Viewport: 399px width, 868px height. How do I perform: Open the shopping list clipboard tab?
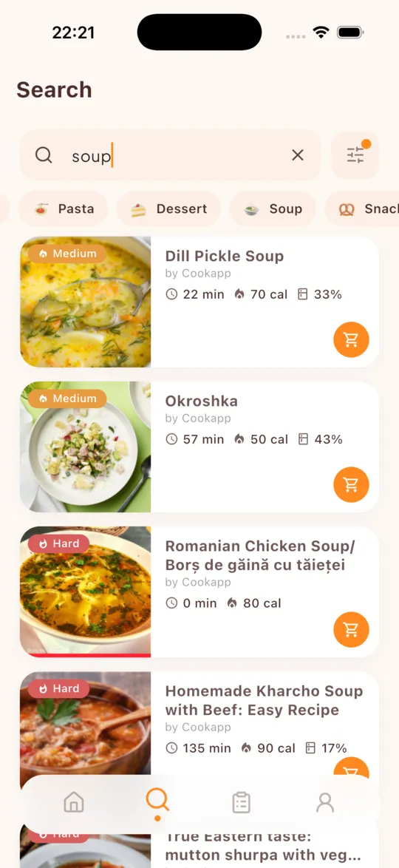242,802
